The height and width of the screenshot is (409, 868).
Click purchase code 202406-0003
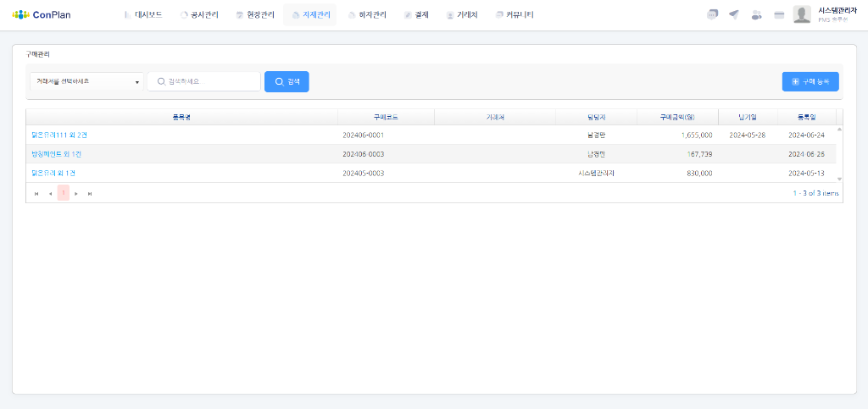(363, 153)
